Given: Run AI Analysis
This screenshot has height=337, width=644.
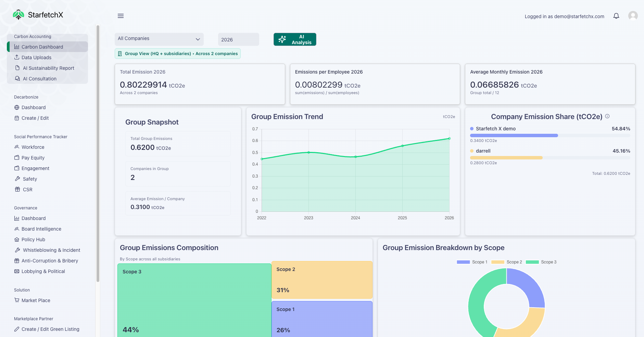Looking at the screenshot, I should click(x=294, y=39).
